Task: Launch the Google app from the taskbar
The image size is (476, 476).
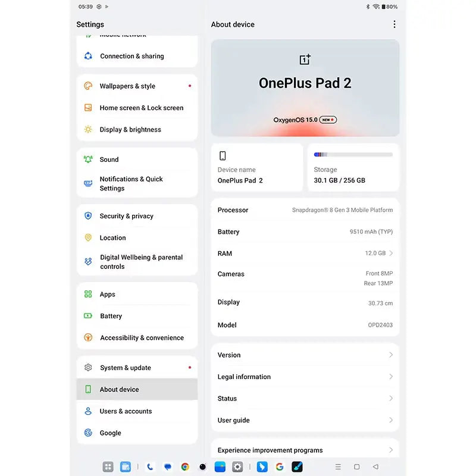Action: pyautogui.click(x=280, y=466)
